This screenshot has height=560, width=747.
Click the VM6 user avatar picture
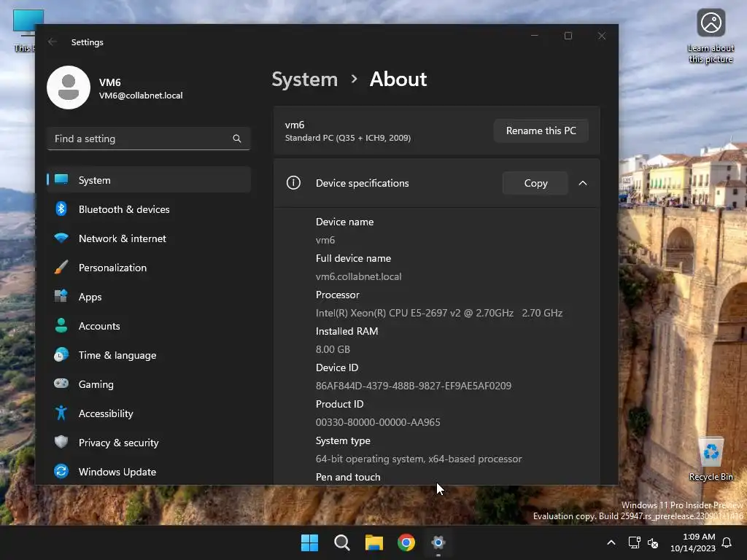(x=69, y=87)
